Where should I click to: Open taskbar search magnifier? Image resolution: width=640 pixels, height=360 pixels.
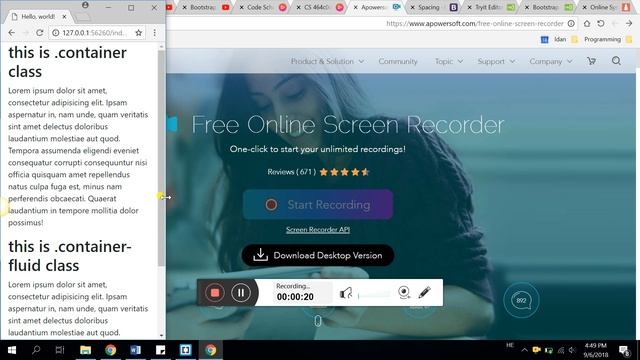point(36,350)
